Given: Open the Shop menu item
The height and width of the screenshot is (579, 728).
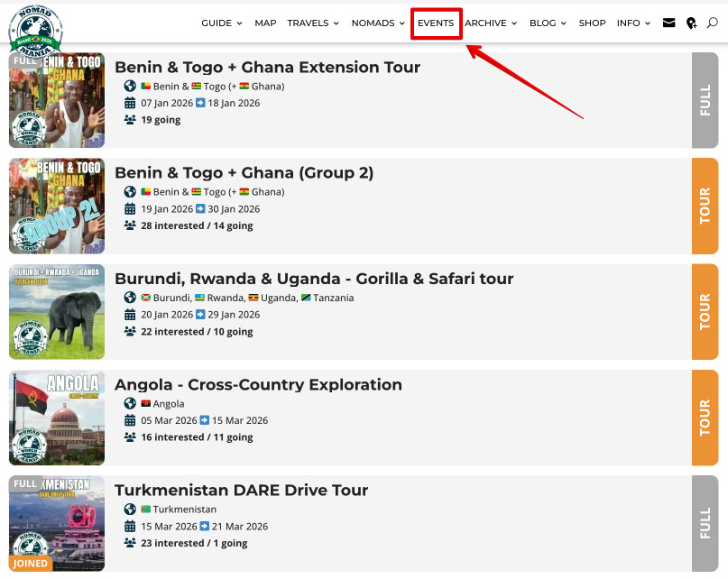Looking at the screenshot, I should pyautogui.click(x=592, y=23).
